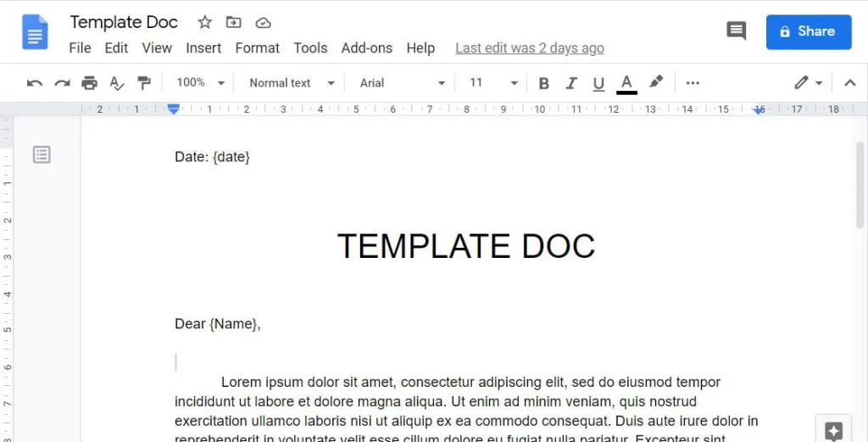The width and height of the screenshot is (868, 442).
Task: Click the 'Dear {Name},' line
Action: click(x=218, y=323)
